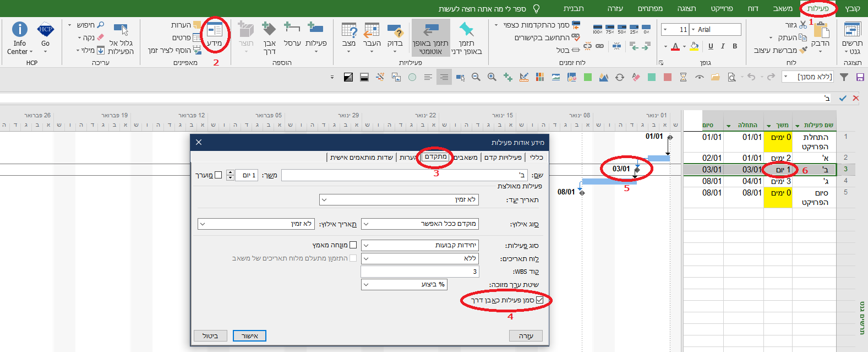Open calendar (לוח תאריכים) dropdown
This screenshot has width=868, height=352.
pos(365,258)
